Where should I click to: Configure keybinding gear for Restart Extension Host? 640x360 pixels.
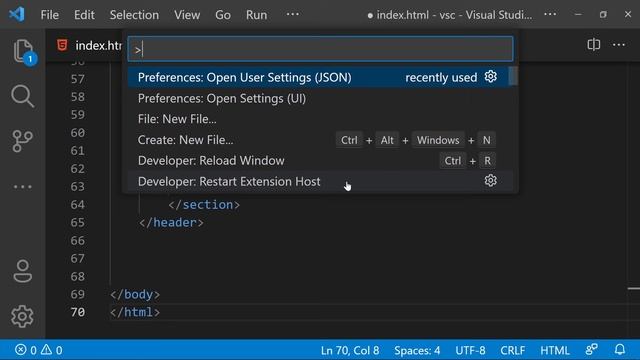491,180
